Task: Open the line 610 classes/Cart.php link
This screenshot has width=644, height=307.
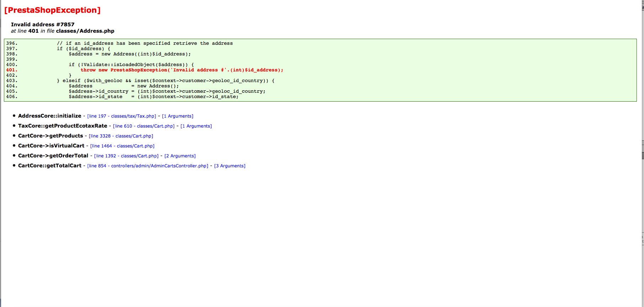Action: tap(144, 126)
